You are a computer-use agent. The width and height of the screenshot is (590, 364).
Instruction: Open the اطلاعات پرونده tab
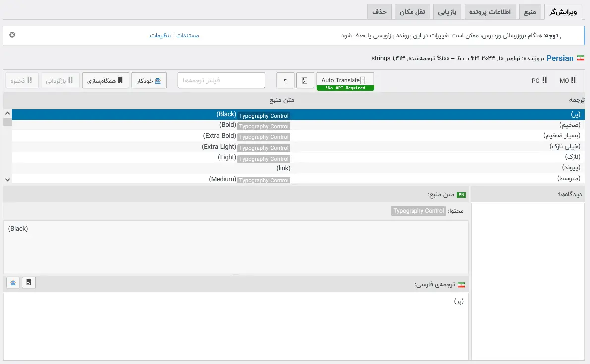click(490, 11)
